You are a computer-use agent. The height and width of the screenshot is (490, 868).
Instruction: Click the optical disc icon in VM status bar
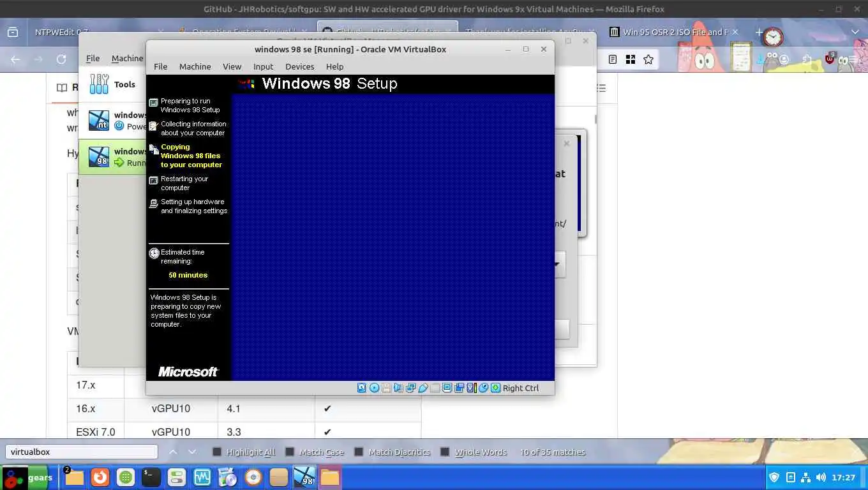coord(374,388)
